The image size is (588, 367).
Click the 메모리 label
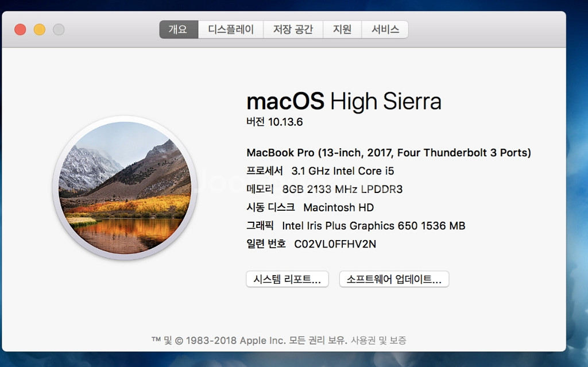click(260, 189)
